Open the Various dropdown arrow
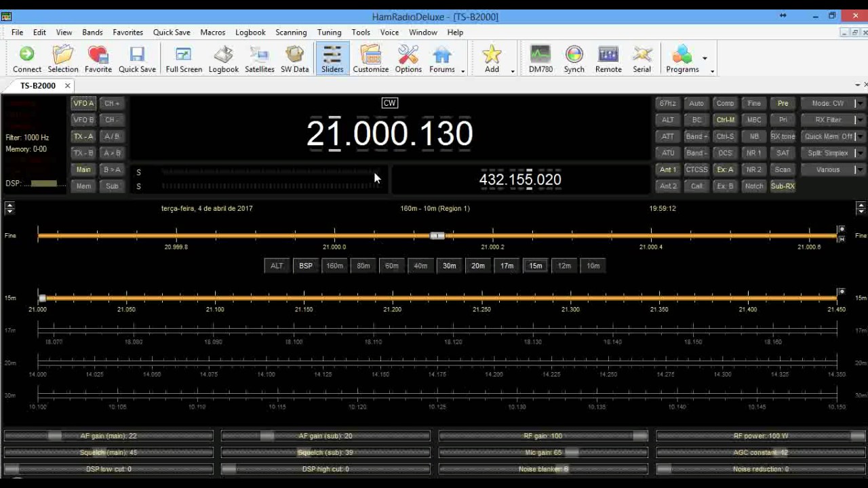The height and width of the screenshot is (488, 868). pos(859,169)
